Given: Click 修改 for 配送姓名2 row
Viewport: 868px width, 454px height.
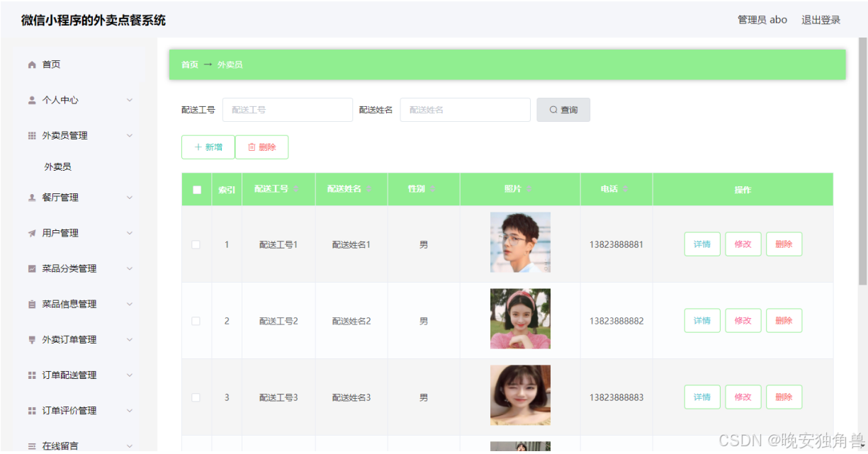Looking at the screenshot, I should tap(743, 321).
